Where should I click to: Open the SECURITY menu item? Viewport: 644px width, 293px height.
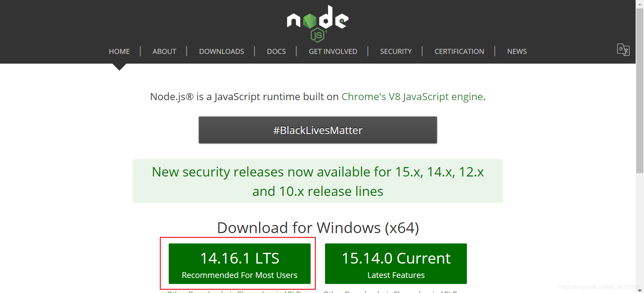pyautogui.click(x=396, y=52)
